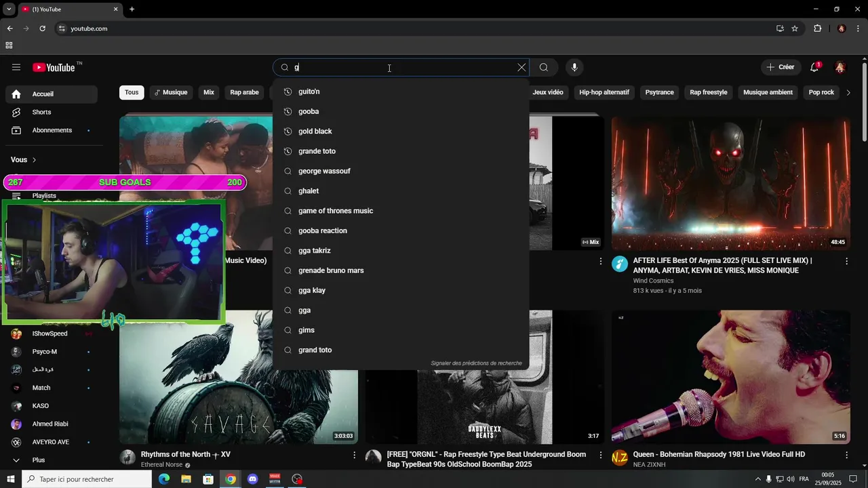Choose 'gga klay' suggestion
868x488 pixels.
click(401, 290)
